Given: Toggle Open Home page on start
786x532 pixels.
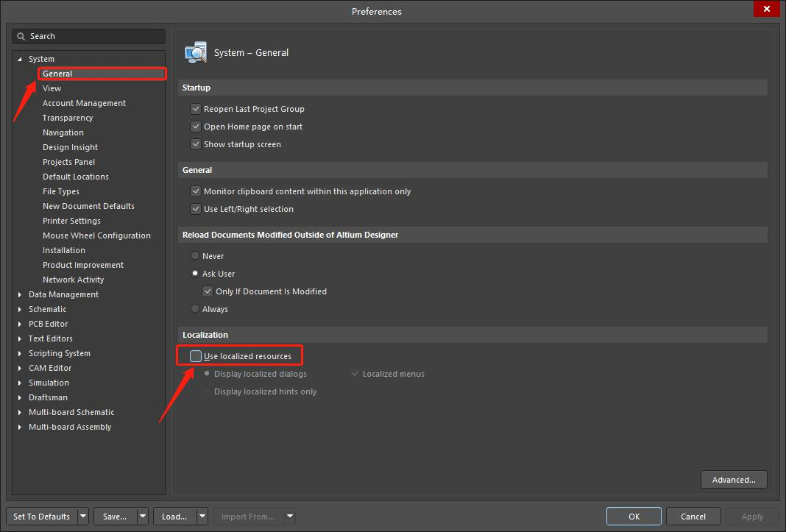Looking at the screenshot, I should (x=196, y=127).
